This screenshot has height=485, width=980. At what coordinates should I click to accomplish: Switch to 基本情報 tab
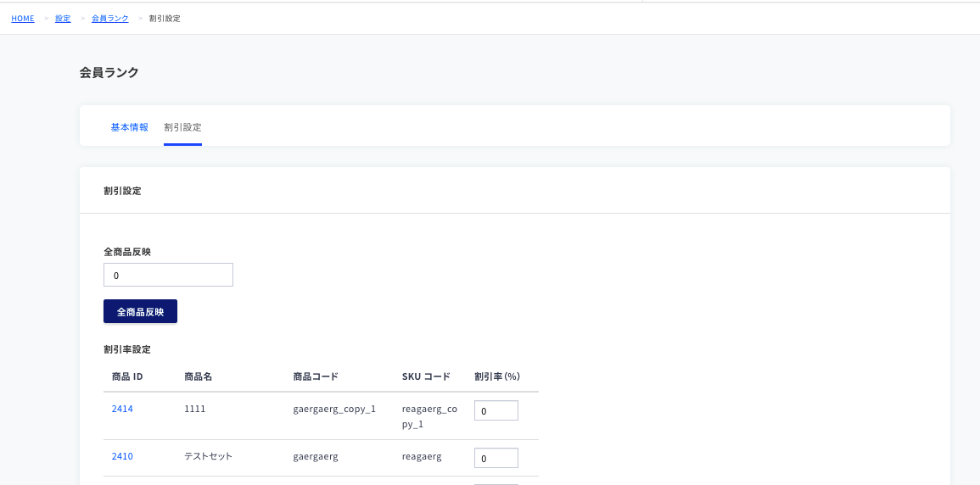pos(129,127)
